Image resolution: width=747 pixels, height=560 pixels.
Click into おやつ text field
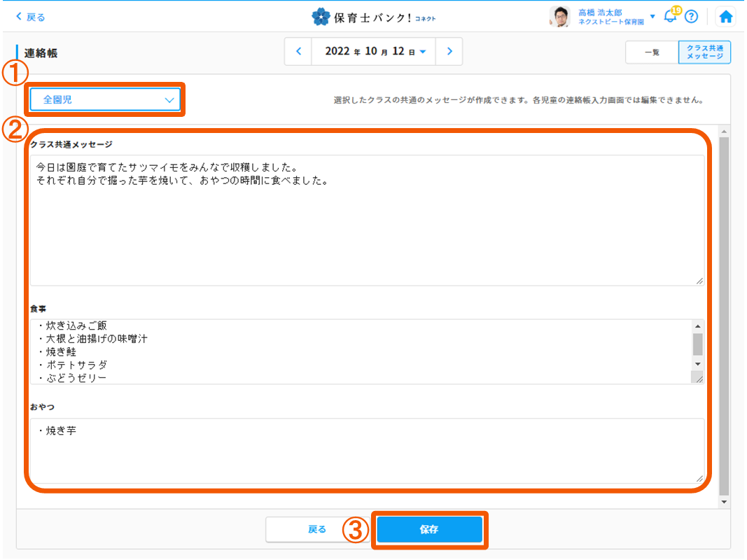tap(366, 451)
